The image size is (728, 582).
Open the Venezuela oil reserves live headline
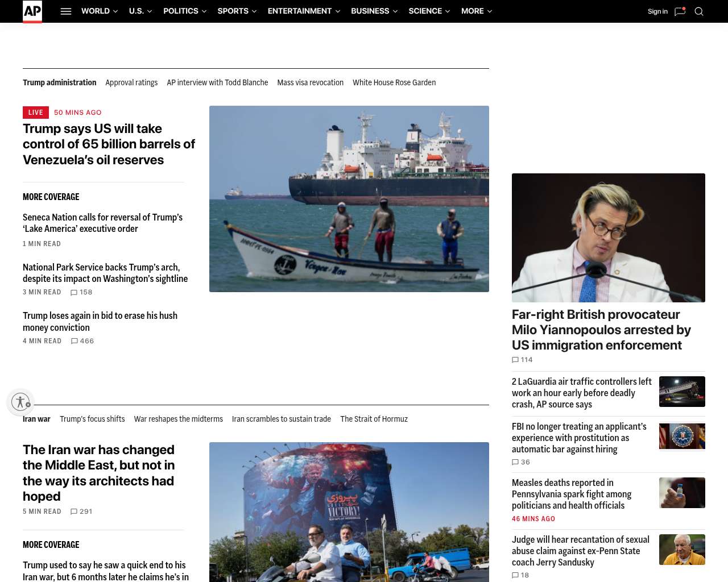click(109, 144)
